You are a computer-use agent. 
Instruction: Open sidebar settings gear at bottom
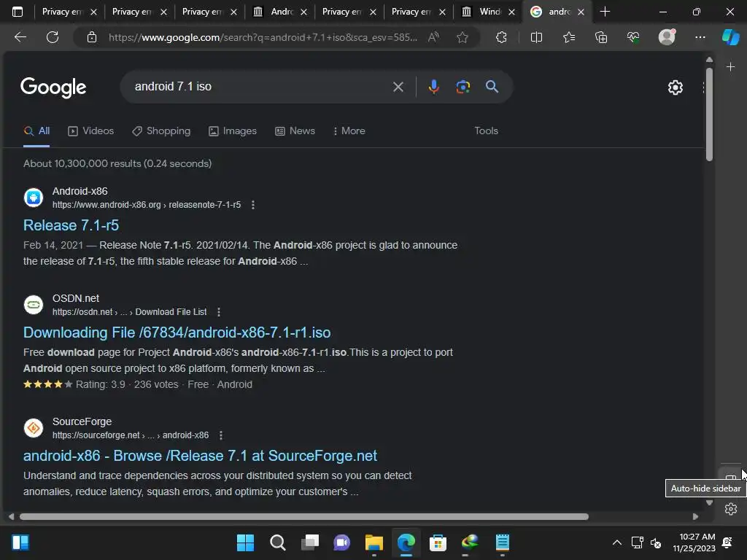(731, 509)
